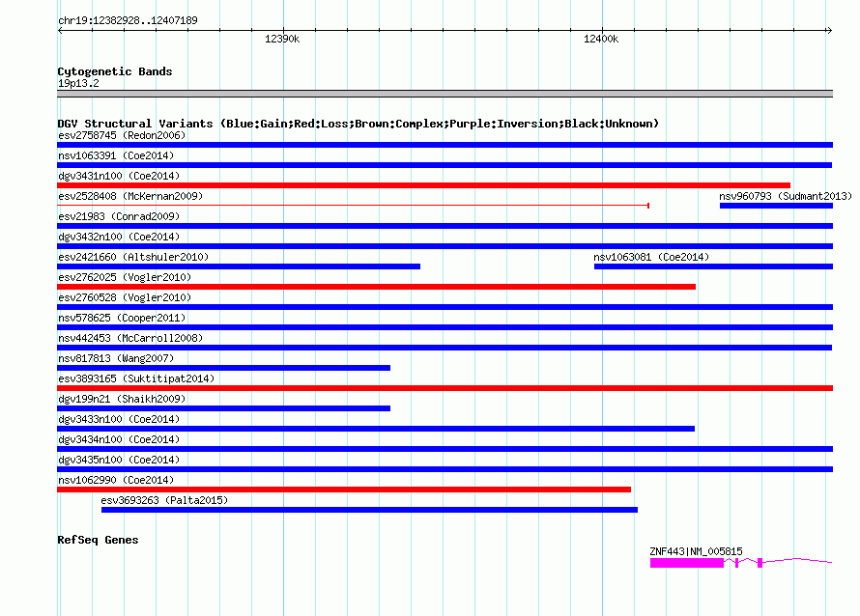Click the esv3693263 (Palta2015) label

(x=164, y=500)
